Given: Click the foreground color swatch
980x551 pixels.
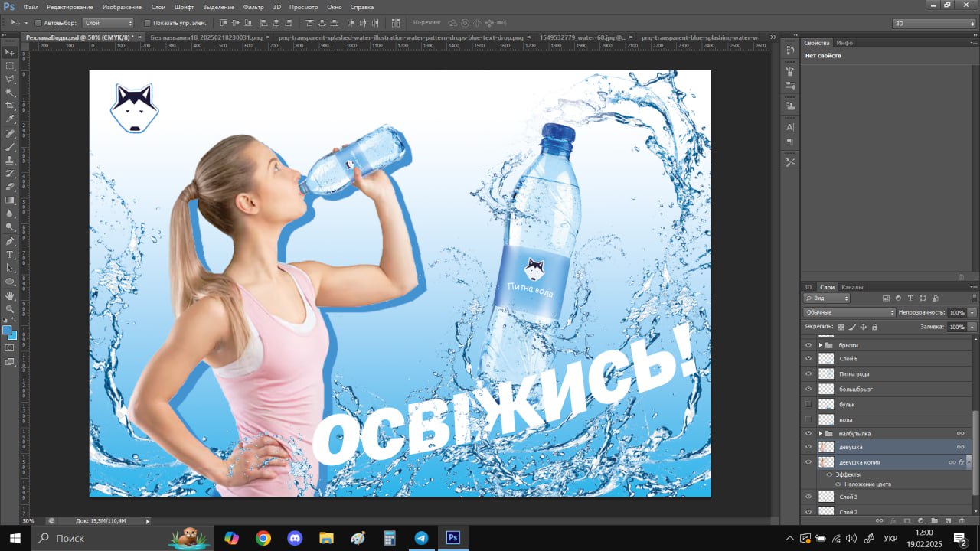Looking at the screenshot, I should (7, 330).
